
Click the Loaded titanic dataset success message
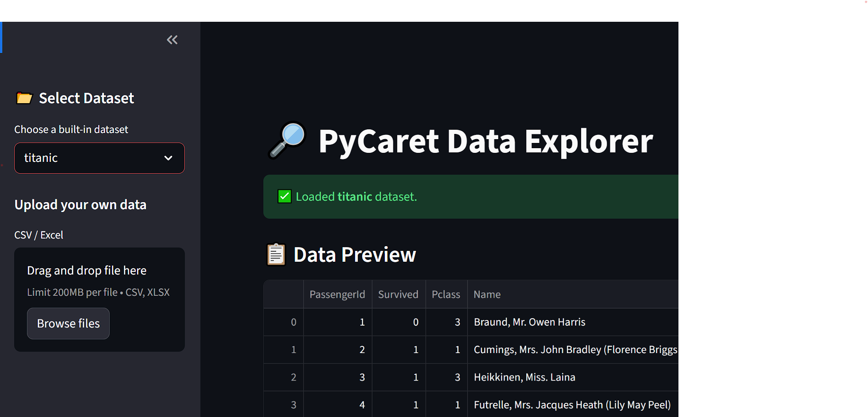tap(356, 196)
